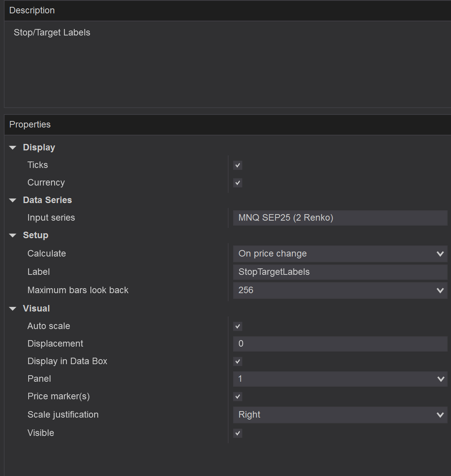The width and height of the screenshot is (451, 476).
Task: Open the Scale justification dropdown
Action: [x=340, y=415]
